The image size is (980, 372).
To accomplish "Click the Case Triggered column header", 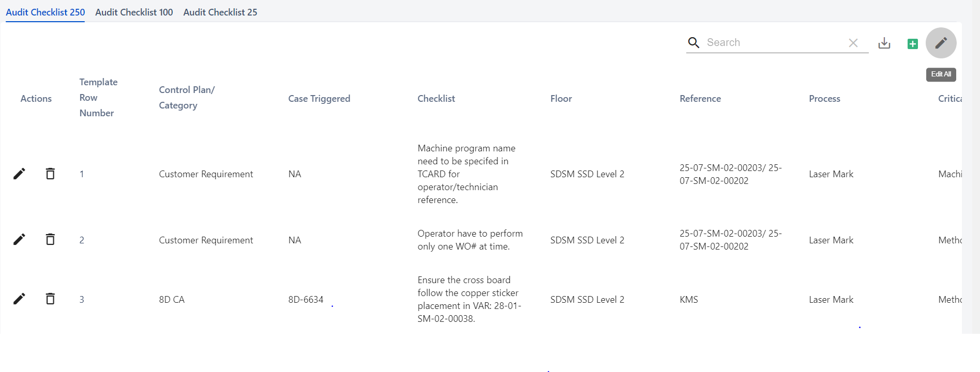I will click(x=319, y=98).
